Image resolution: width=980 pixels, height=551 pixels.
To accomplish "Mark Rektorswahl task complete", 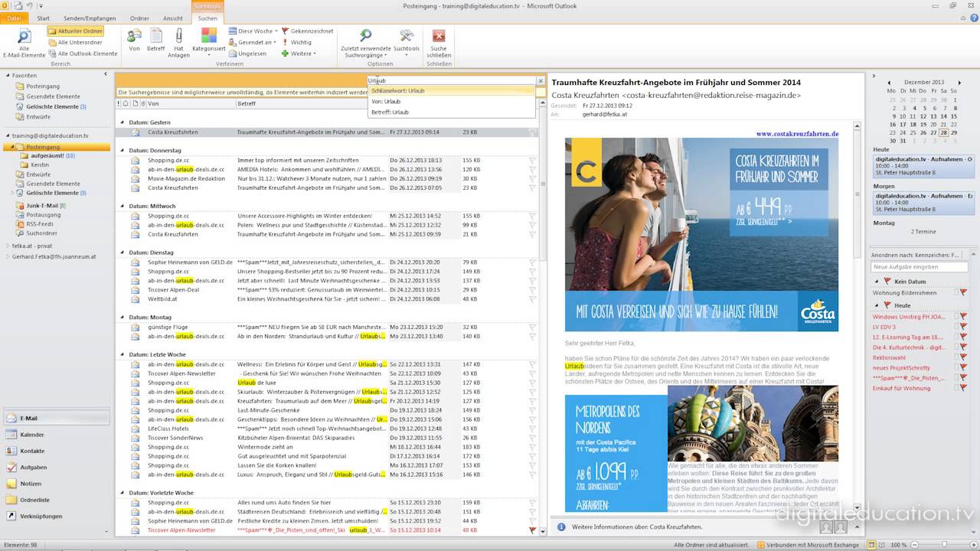I will (963, 357).
